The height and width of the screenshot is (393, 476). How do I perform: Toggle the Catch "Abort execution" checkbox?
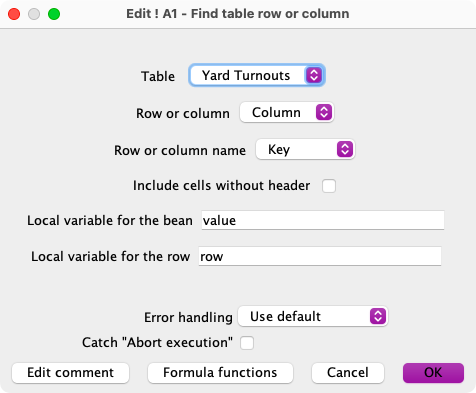pos(247,343)
